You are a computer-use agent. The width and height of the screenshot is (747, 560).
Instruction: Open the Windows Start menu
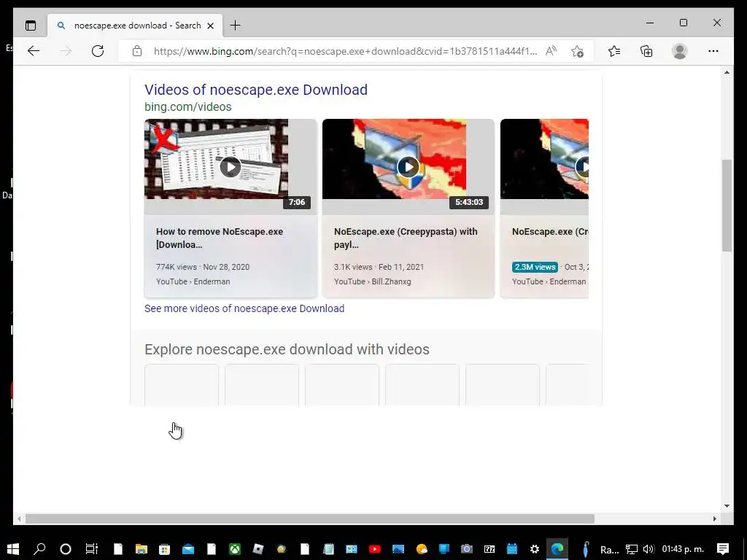[13, 549]
